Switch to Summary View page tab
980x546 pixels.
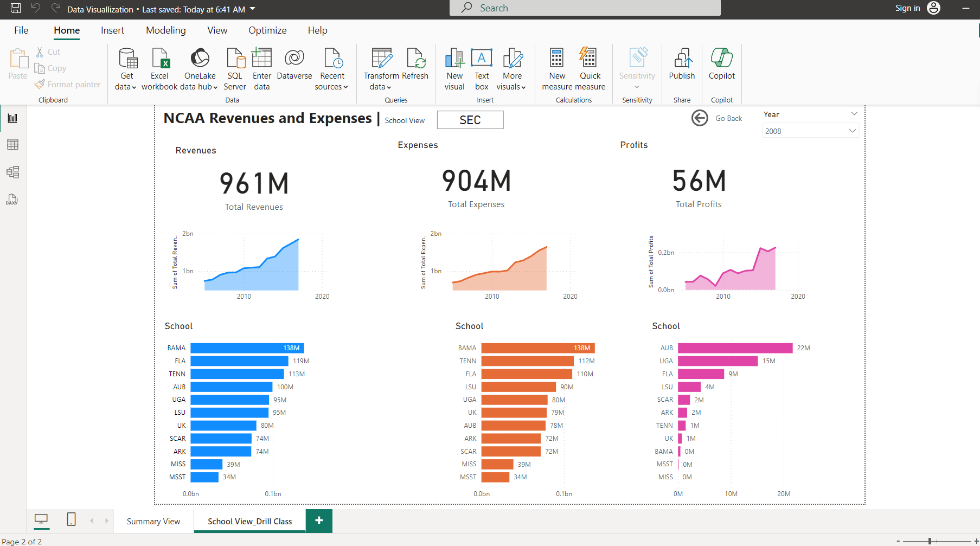[153, 521]
